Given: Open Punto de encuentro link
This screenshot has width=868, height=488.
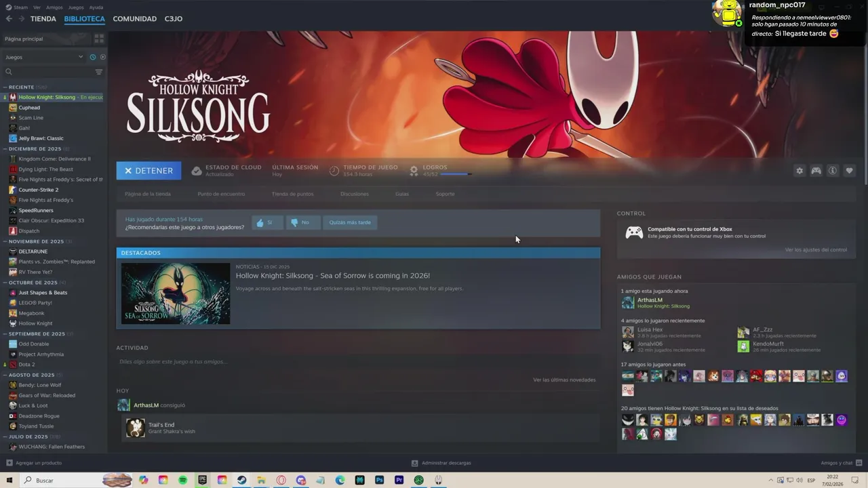Looking at the screenshot, I should [221, 194].
